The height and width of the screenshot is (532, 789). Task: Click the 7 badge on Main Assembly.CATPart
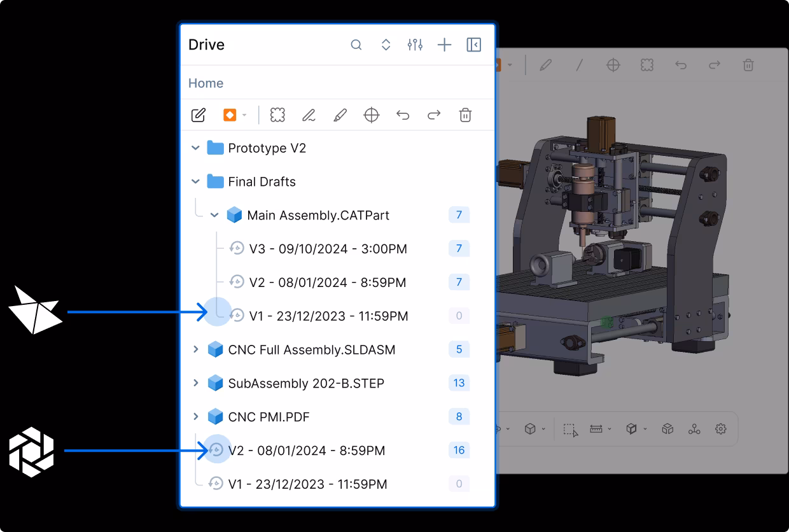click(x=459, y=215)
